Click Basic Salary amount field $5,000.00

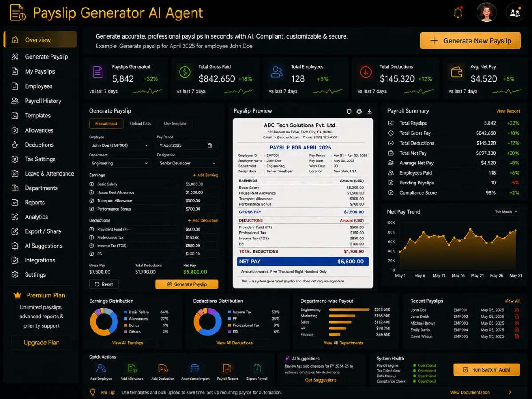pyautogui.click(x=200, y=184)
